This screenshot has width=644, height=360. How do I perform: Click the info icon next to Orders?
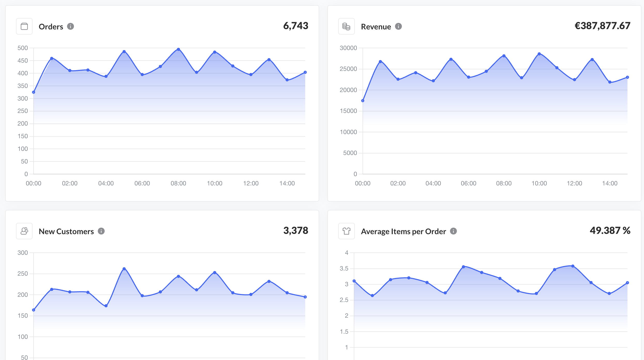70,26
